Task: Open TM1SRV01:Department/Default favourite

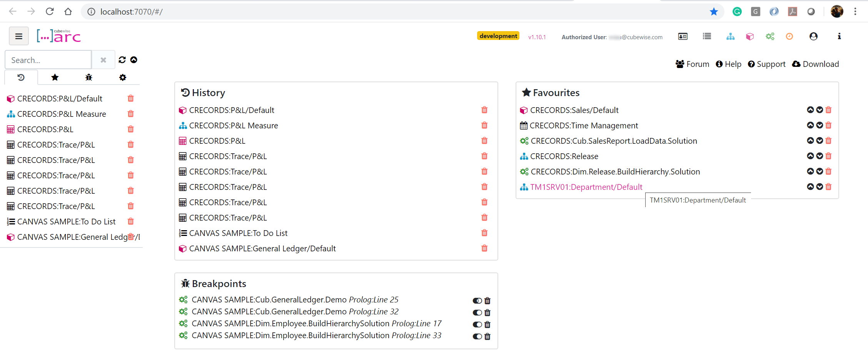Action: pos(586,187)
